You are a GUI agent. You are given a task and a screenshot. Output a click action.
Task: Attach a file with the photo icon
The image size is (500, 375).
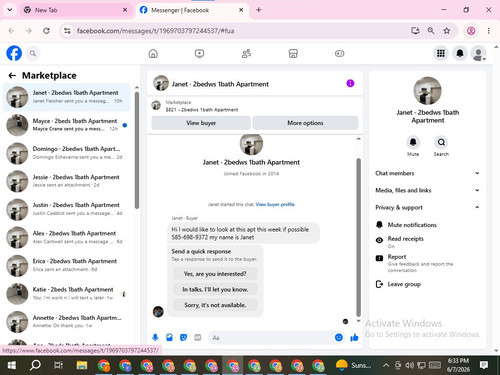169,338
